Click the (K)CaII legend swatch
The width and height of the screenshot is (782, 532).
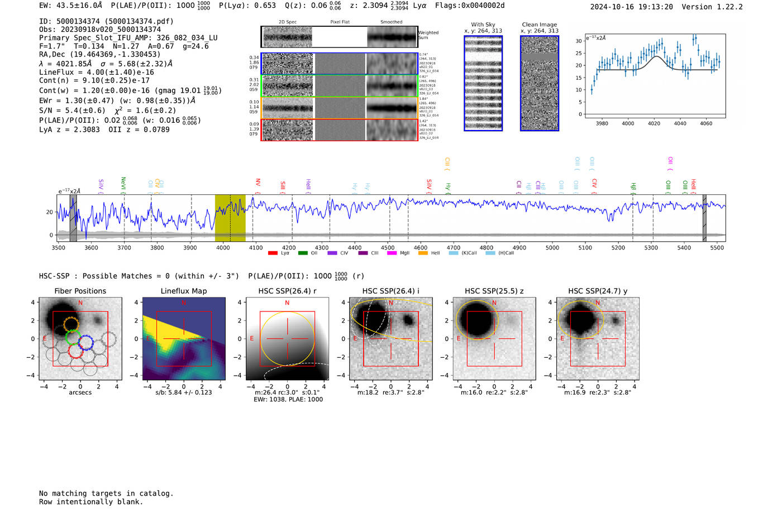point(454,253)
